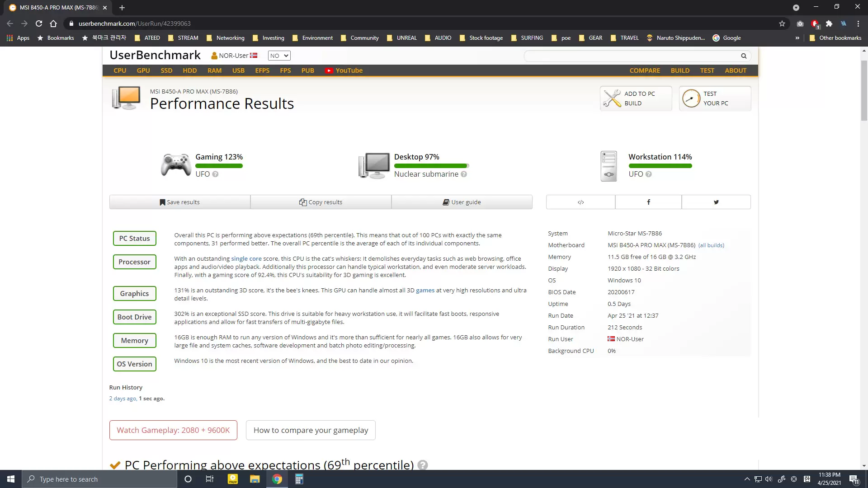Open the all builds link

click(711, 245)
